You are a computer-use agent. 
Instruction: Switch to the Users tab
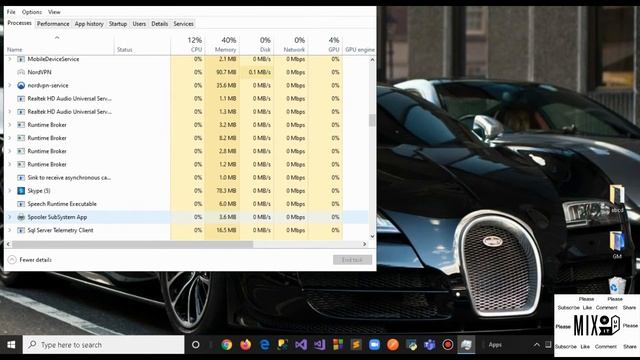coord(139,24)
